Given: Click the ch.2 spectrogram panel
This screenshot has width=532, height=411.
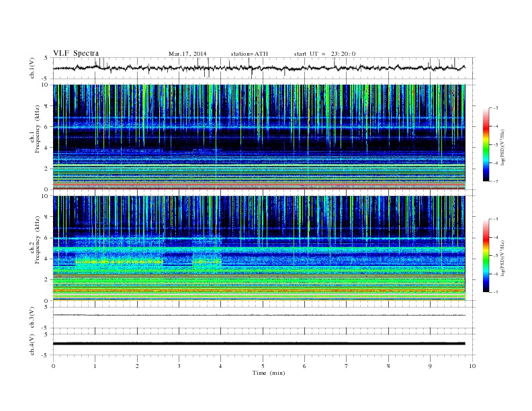Looking at the screenshot, I should (259, 248).
